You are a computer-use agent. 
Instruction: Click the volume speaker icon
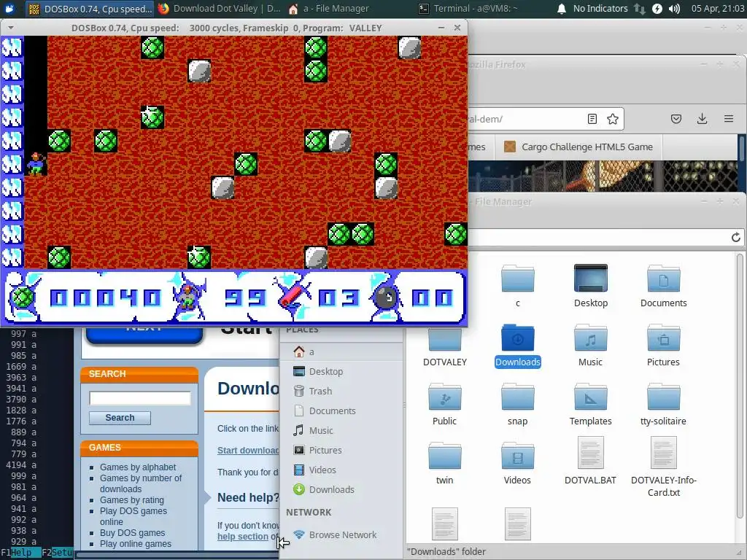point(674,9)
